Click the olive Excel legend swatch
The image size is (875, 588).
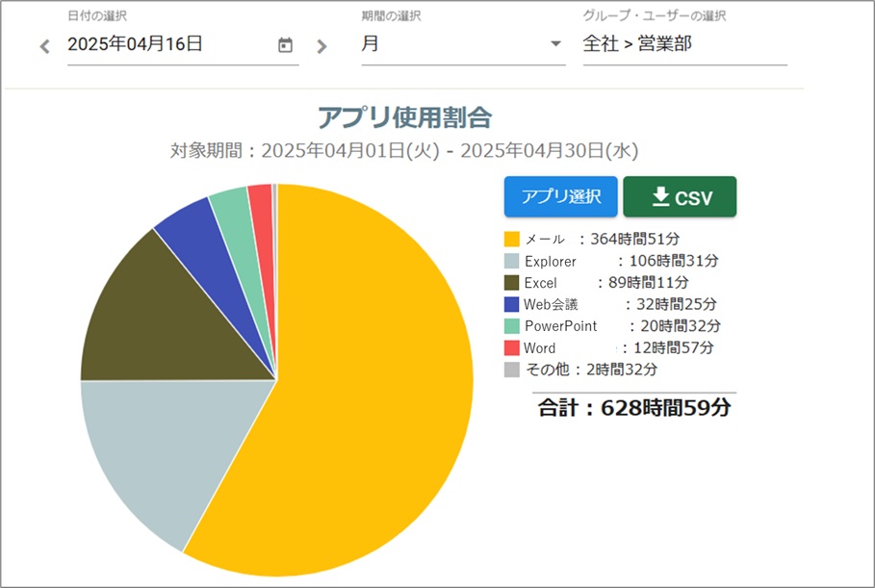coord(512,283)
